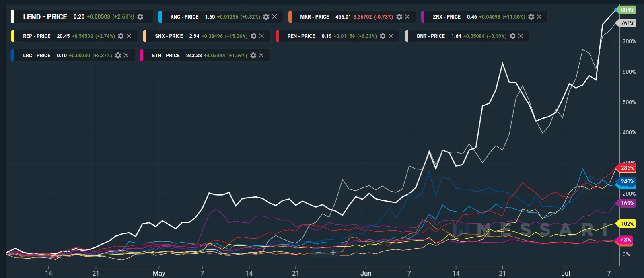Zoom out using the minus button
The width and height of the screenshot is (644, 278).
319,253
